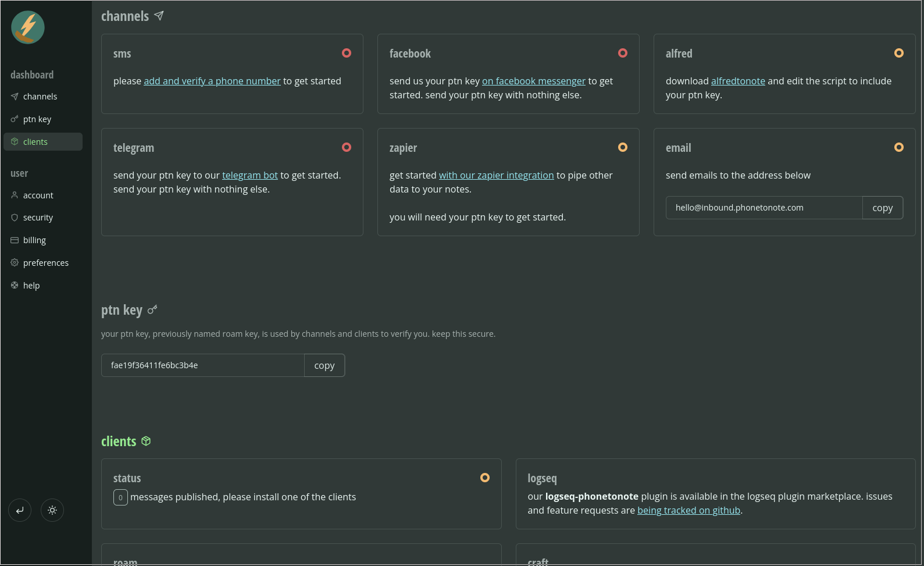Open the telegram bot link

point(250,176)
